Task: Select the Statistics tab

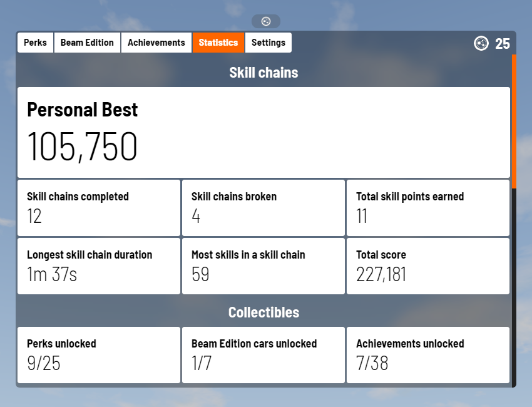Action: [218, 43]
